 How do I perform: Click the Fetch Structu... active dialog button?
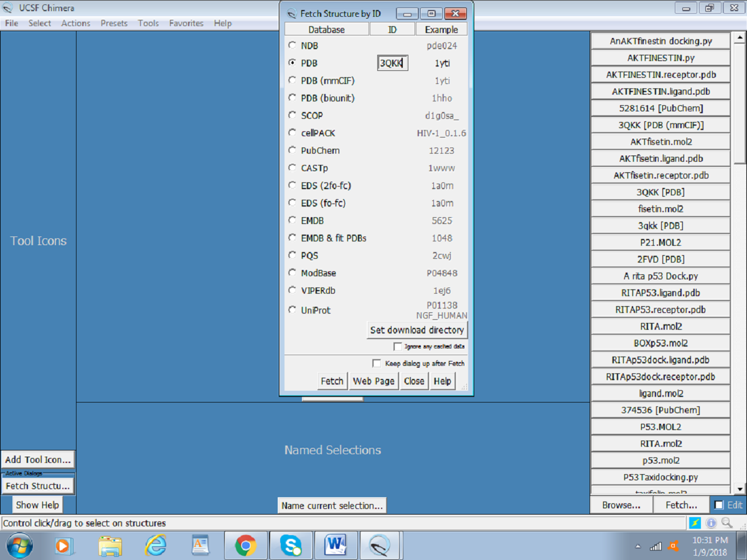(x=38, y=486)
